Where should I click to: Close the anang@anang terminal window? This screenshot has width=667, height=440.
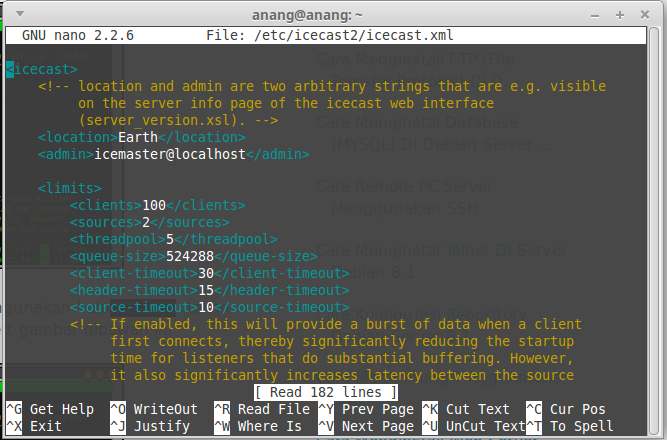point(645,15)
